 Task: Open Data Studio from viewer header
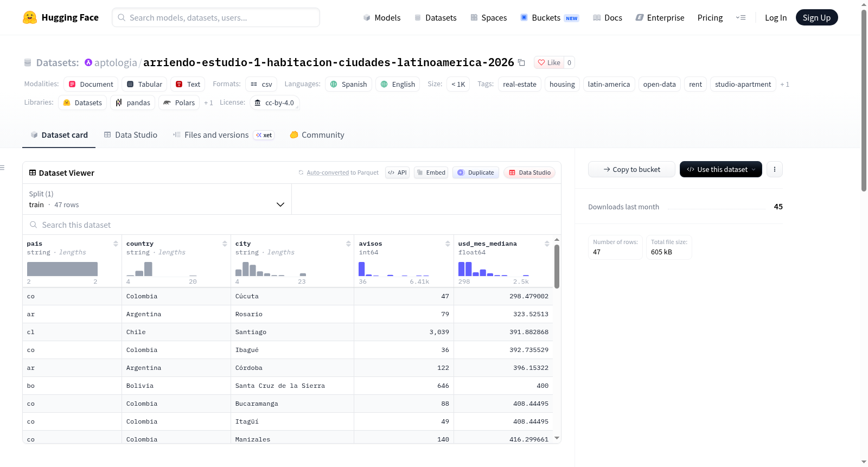(529, 172)
